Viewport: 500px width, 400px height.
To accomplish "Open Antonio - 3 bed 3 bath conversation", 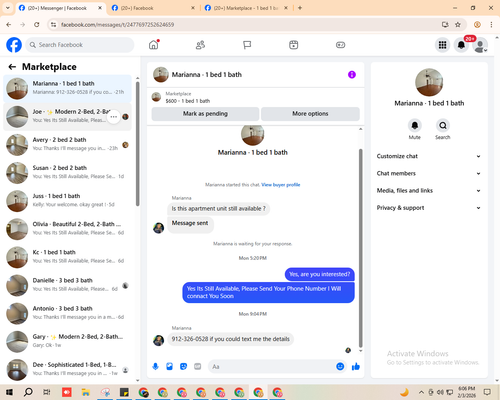I will [x=68, y=314].
